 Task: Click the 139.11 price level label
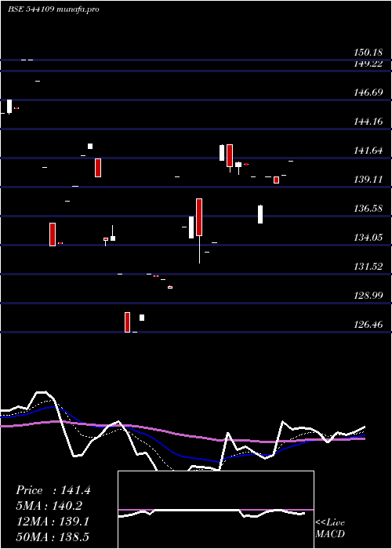point(368,180)
